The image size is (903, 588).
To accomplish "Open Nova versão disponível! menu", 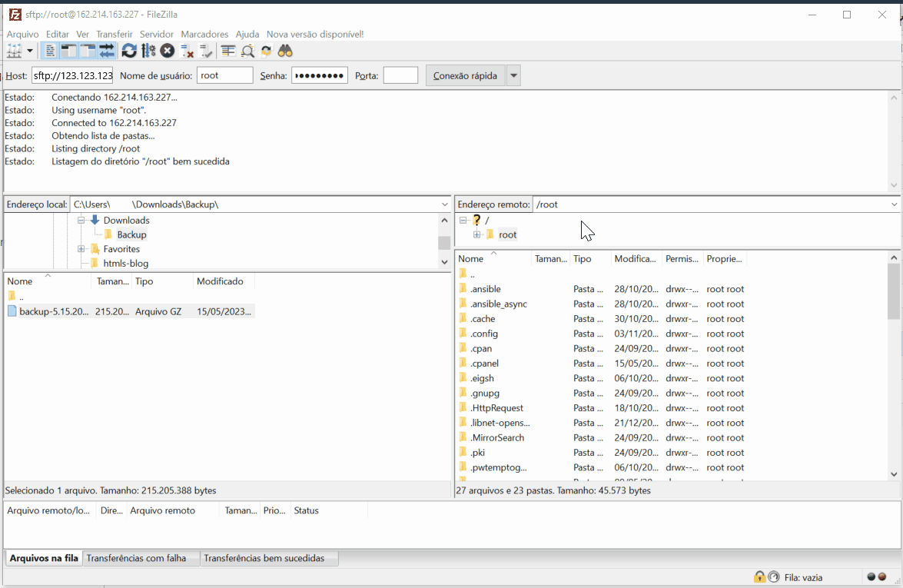I will [315, 34].
